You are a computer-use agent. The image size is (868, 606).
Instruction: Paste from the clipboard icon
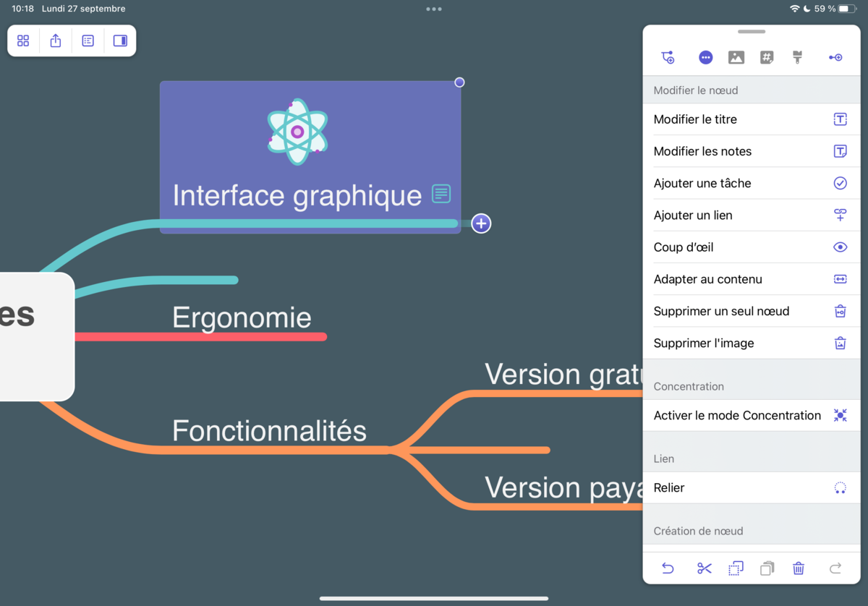(767, 568)
